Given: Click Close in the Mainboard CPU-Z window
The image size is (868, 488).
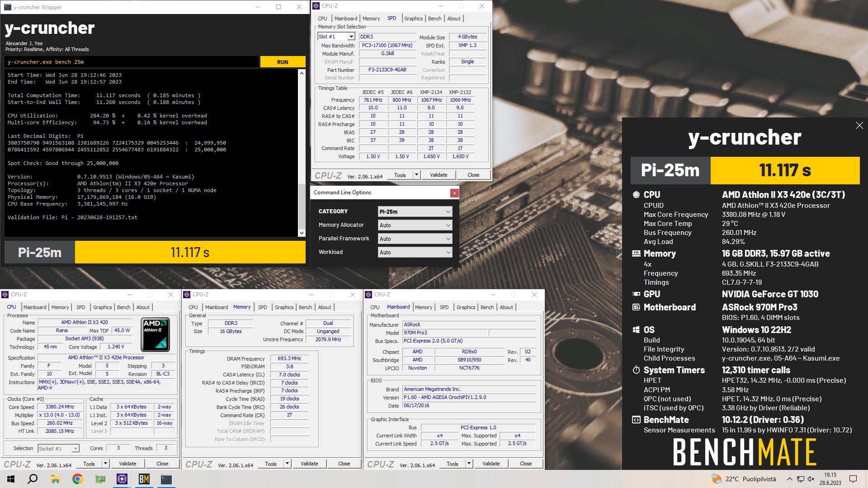Looking at the screenshot, I should 526,464.
